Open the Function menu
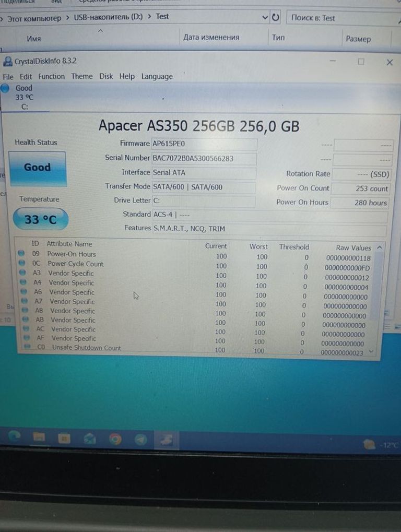The height and width of the screenshot is (532, 401). point(51,76)
